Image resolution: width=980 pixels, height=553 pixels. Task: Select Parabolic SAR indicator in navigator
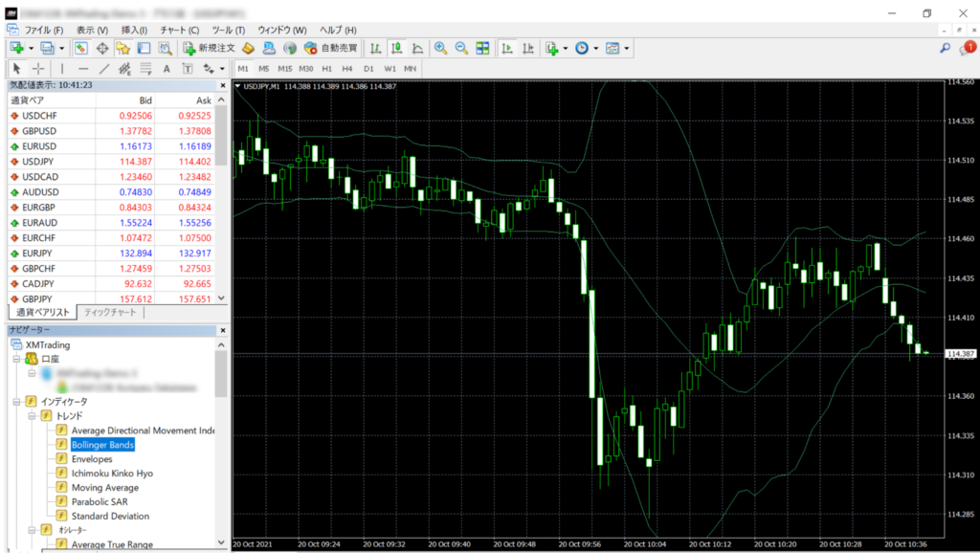click(100, 501)
